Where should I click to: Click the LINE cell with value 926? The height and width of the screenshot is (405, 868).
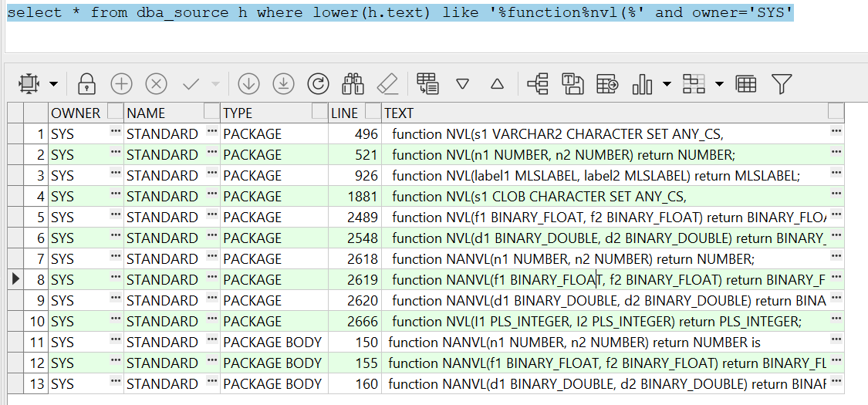click(355, 176)
